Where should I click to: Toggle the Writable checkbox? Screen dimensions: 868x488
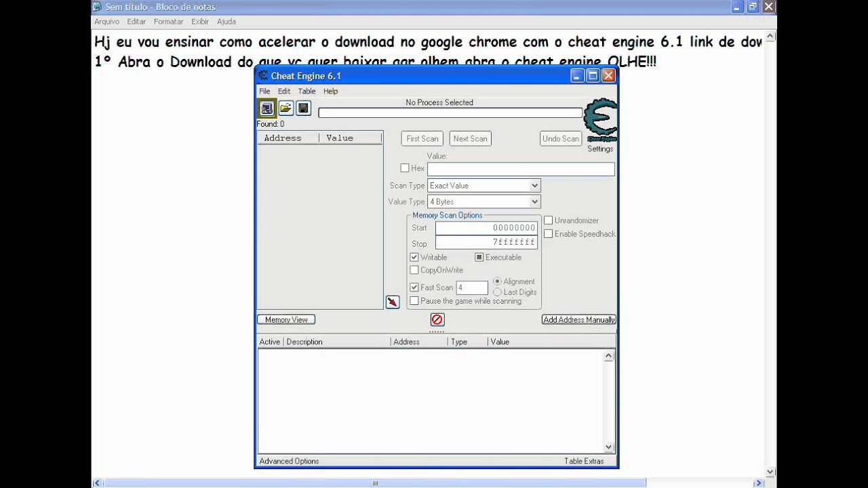click(x=414, y=258)
